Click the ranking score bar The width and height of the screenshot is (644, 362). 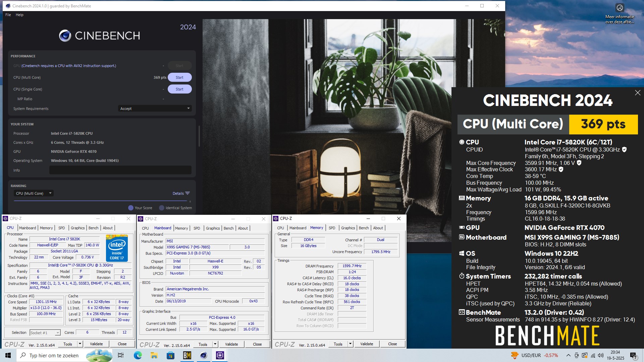coord(100,201)
